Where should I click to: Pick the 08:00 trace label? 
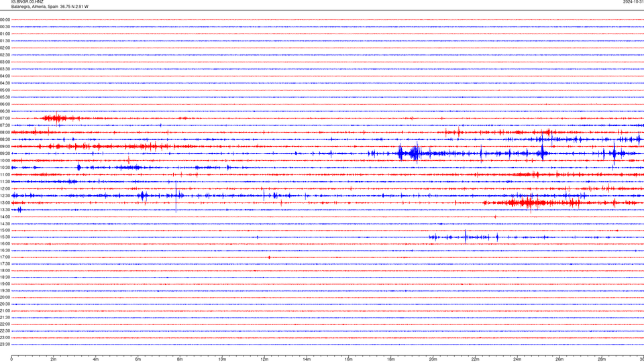5,132
